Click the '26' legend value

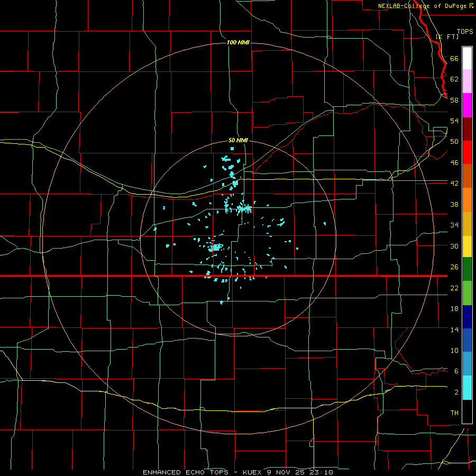[x=454, y=267]
